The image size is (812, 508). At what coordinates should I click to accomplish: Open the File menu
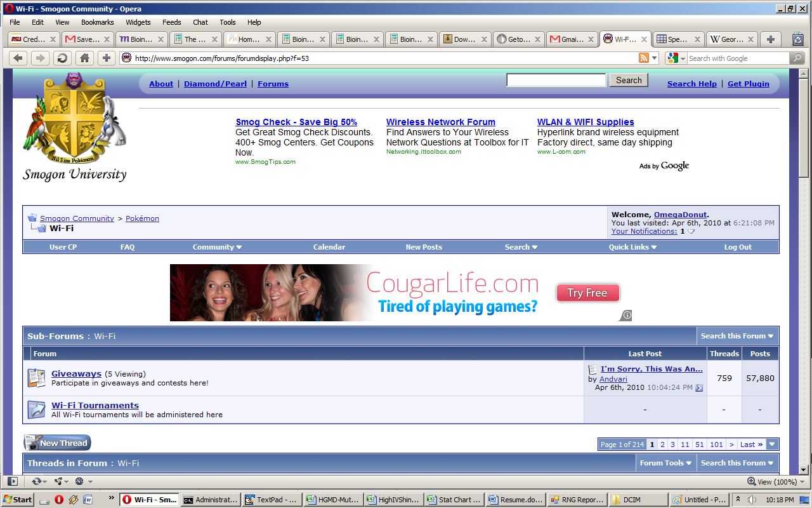[x=15, y=22]
